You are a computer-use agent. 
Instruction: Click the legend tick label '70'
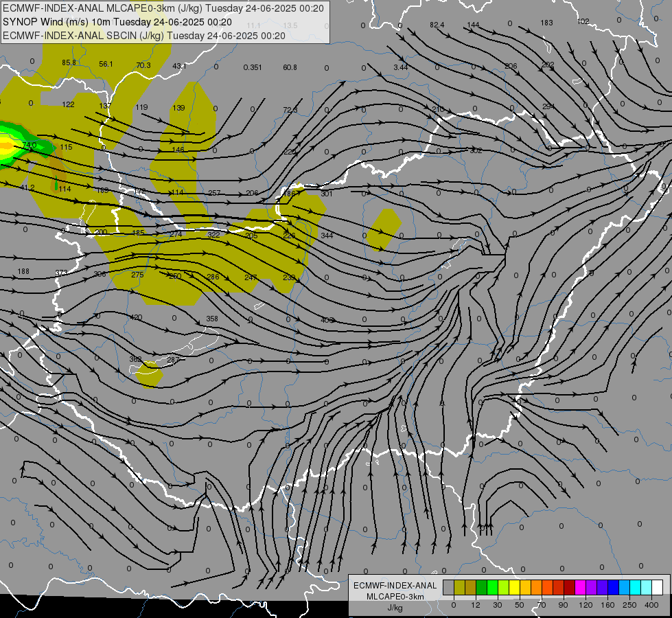tap(542, 605)
